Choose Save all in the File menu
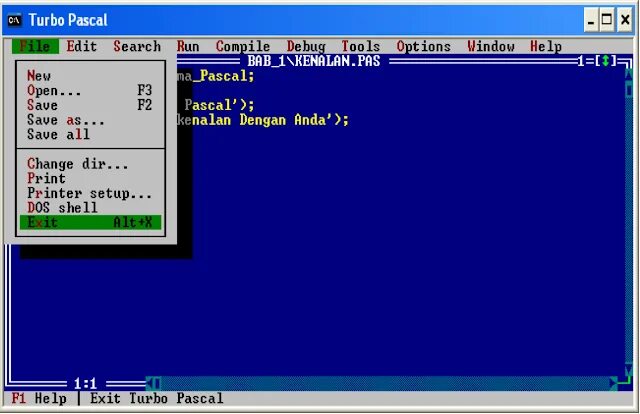 90,134
